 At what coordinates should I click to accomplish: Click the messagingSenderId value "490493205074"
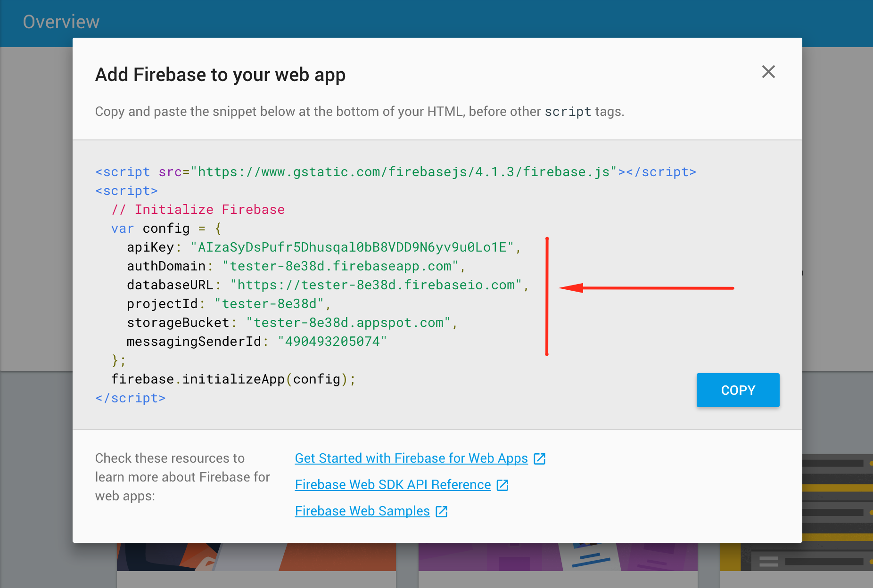(332, 342)
